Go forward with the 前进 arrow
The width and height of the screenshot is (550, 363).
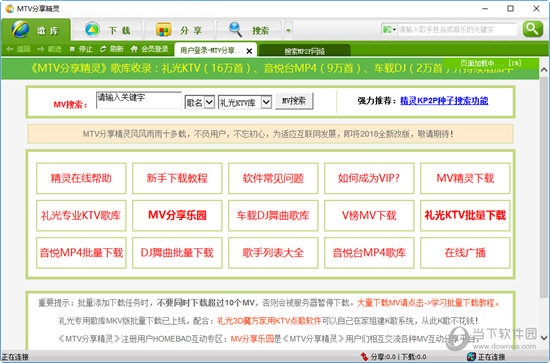(x=49, y=49)
